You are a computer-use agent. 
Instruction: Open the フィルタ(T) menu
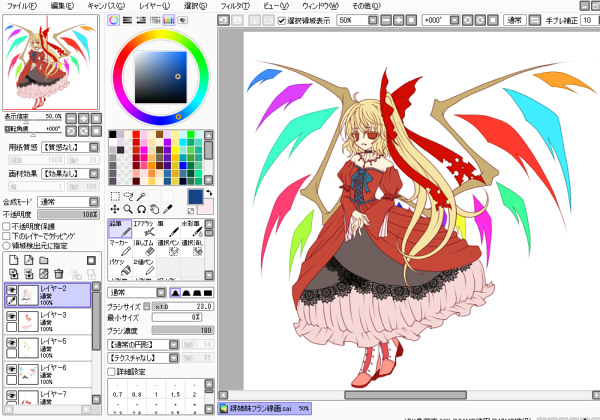235,6
